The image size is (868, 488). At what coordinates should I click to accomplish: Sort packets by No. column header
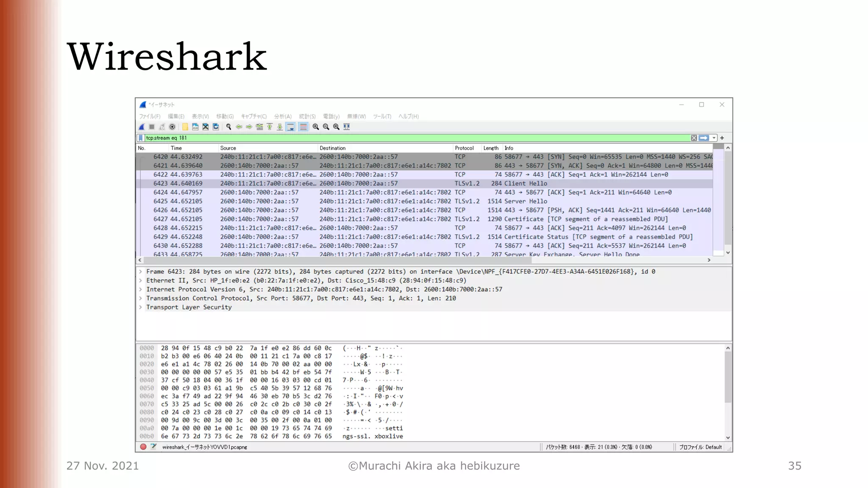(x=152, y=148)
